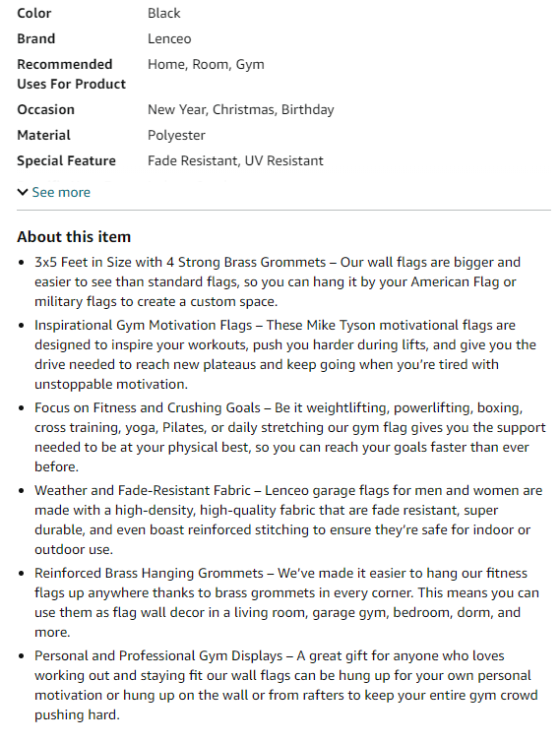Image resolution: width=560 pixels, height=742 pixels.
Task: Expand the See more link
Action: [61, 192]
